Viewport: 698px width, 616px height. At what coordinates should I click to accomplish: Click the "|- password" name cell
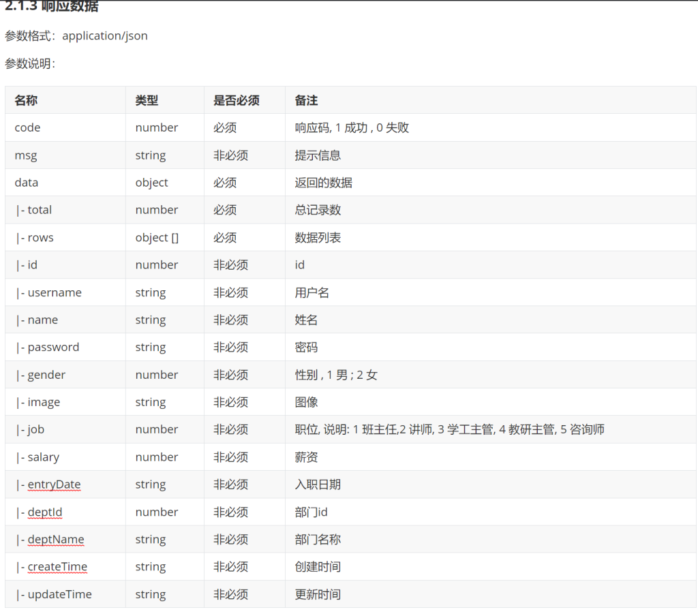[48, 347]
